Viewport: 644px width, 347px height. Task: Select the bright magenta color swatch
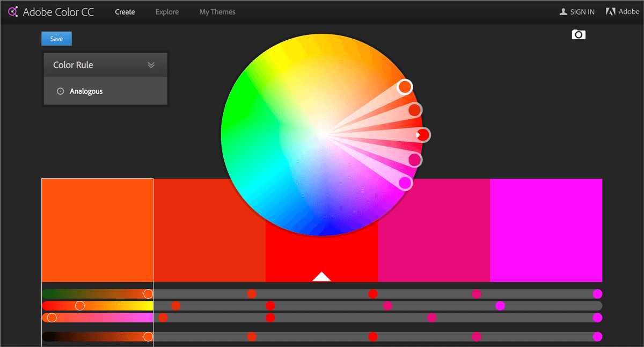[546, 230]
